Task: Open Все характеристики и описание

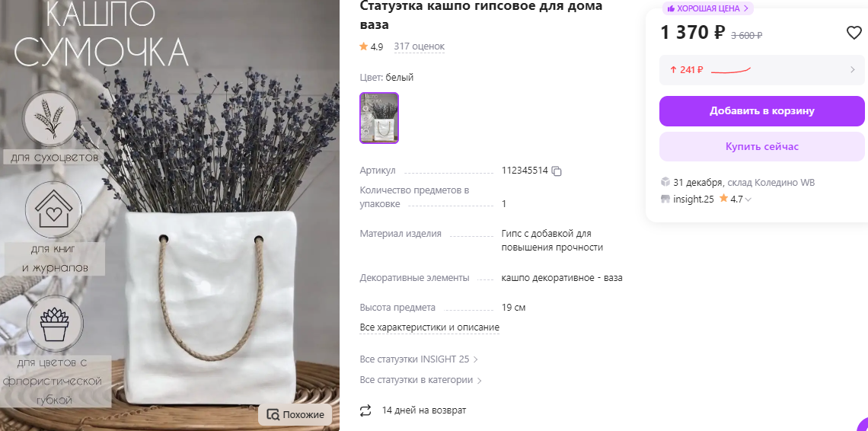Action: point(429,327)
